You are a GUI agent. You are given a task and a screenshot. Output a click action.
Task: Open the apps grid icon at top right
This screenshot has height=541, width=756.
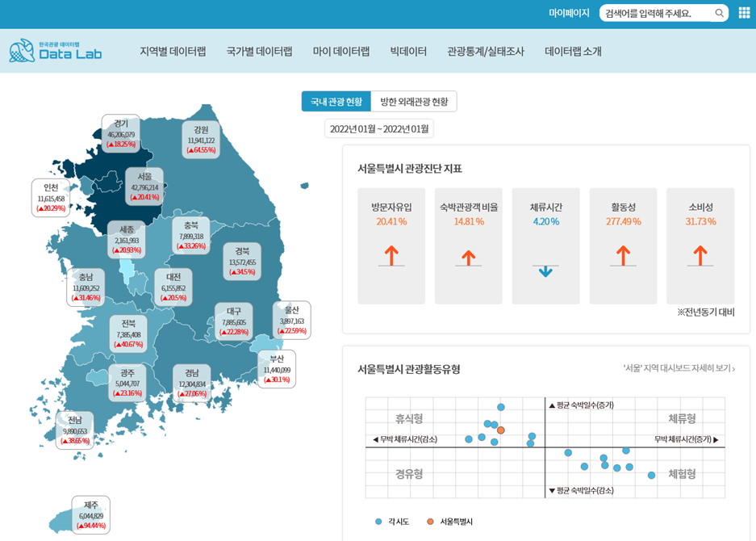[x=743, y=13]
